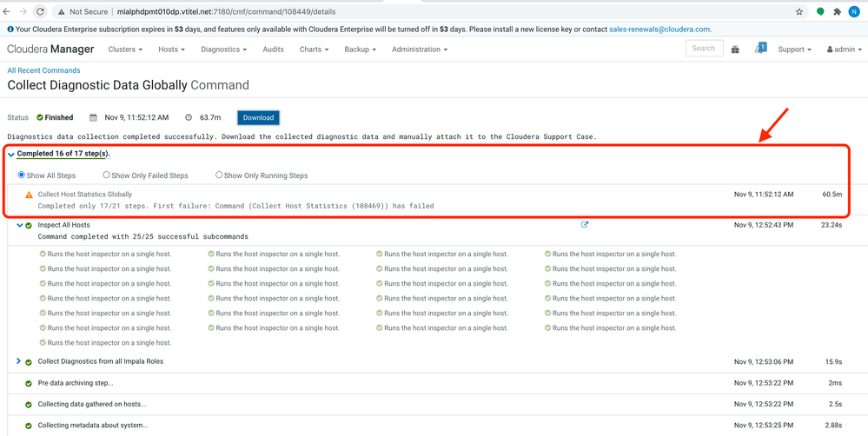
Task: Click the browser address bar URL
Action: pos(226,11)
